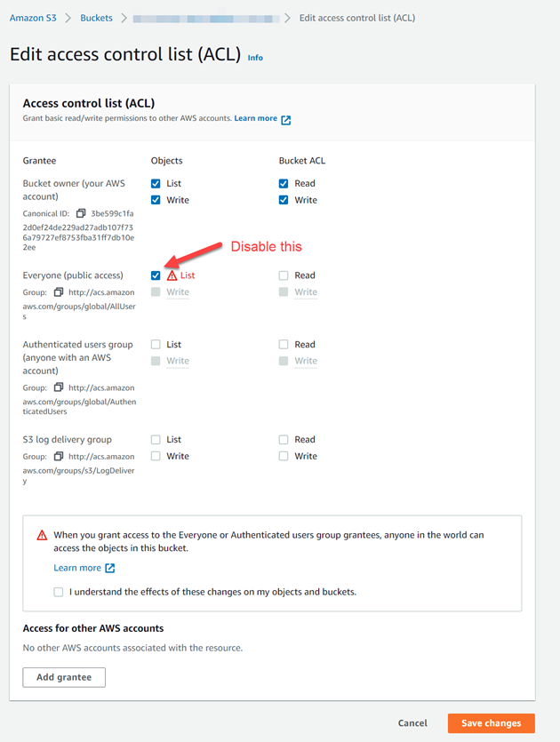This screenshot has width=560, height=742.
Task: Open Learn more link in the warning box
Action: [77, 568]
